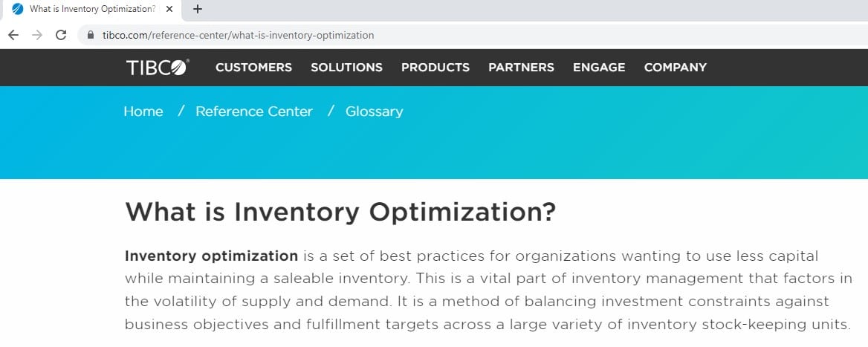Click the TIBCO logo
The width and height of the screenshot is (868, 347).
click(x=158, y=68)
